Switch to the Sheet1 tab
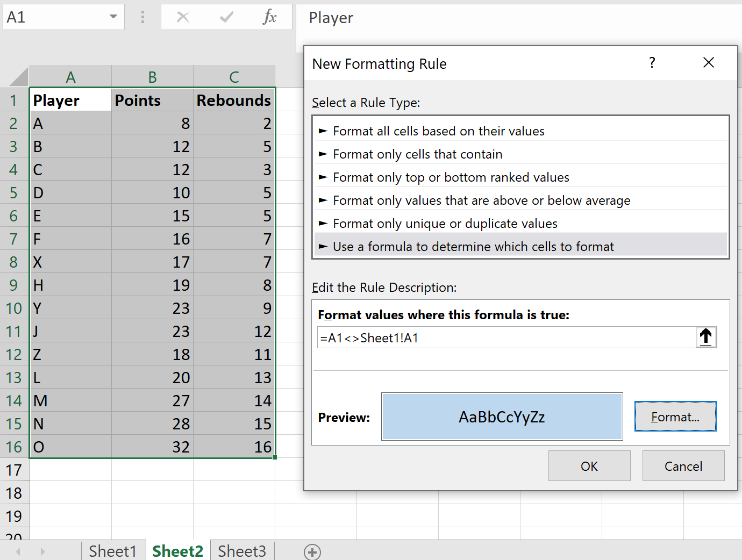 (x=113, y=551)
